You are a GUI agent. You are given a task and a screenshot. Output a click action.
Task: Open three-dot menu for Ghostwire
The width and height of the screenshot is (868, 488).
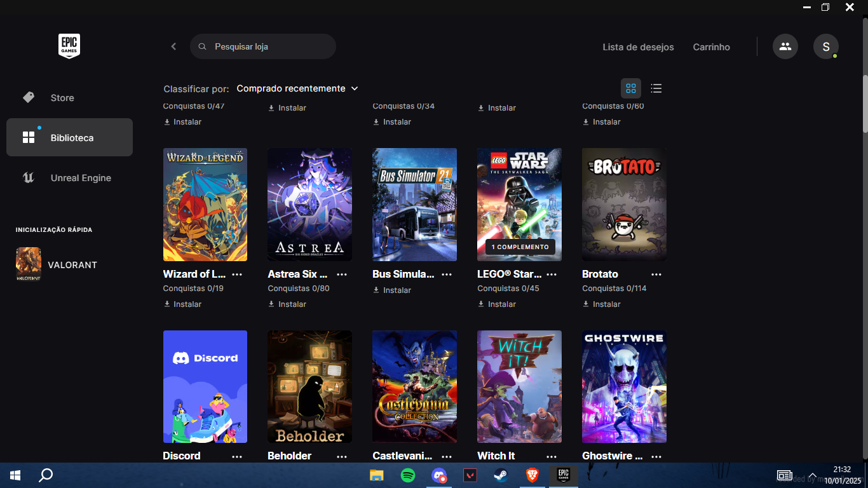[x=656, y=456]
